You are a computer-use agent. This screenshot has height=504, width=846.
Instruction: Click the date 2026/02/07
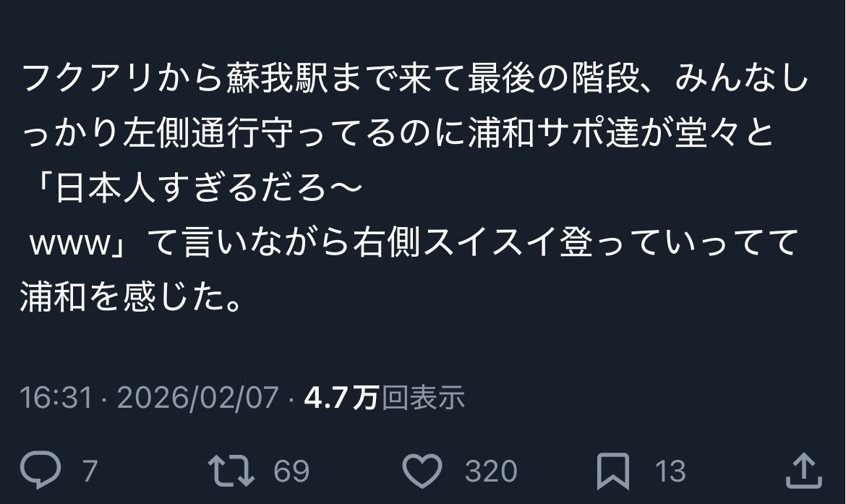coord(197,398)
